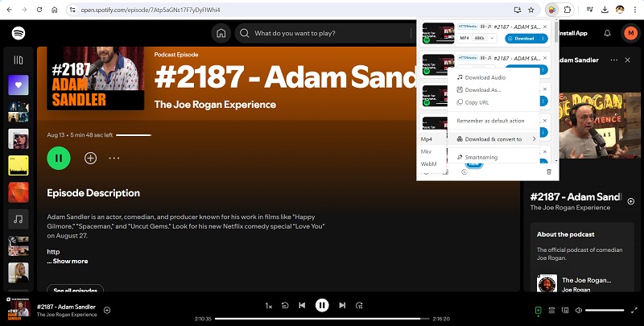Click the blue Download button

point(522,38)
